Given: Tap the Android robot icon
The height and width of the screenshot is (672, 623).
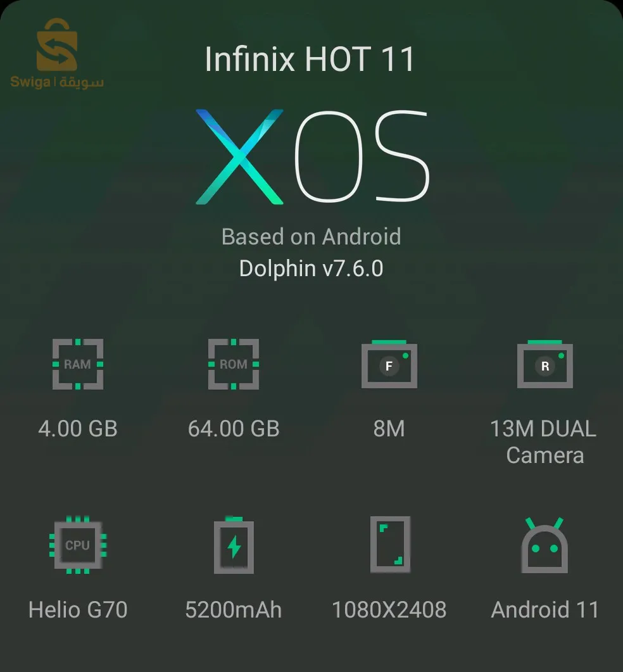Looking at the screenshot, I should [x=544, y=545].
